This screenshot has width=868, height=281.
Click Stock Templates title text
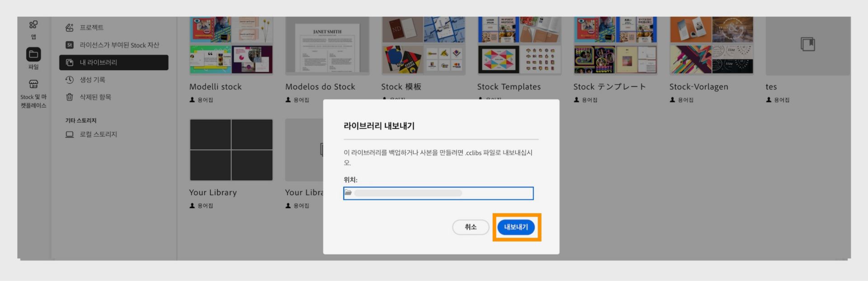(x=509, y=86)
